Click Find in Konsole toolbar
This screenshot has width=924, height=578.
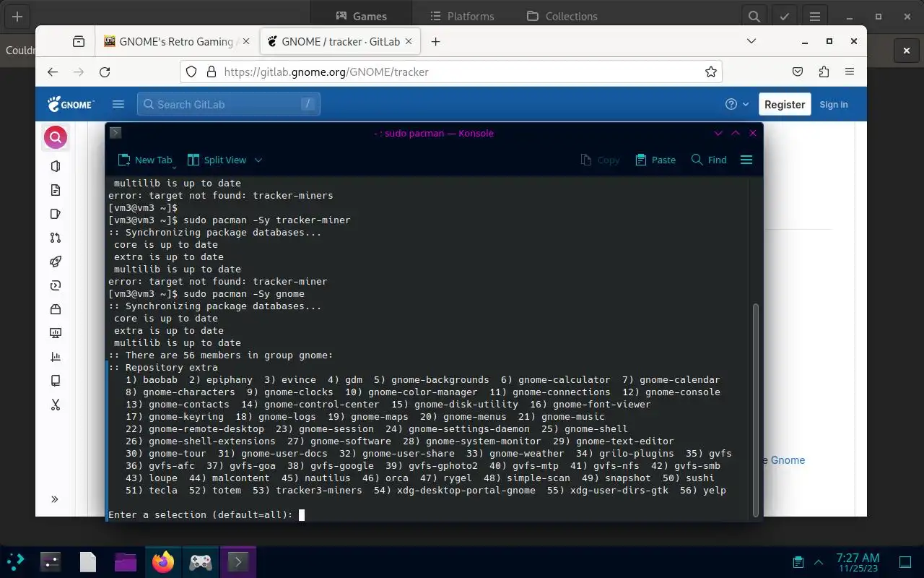tap(709, 160)
